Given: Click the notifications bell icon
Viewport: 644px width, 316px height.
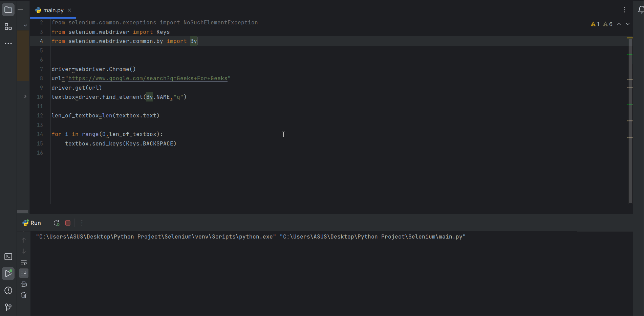Looking at the screenshot, I should [641, 10].
